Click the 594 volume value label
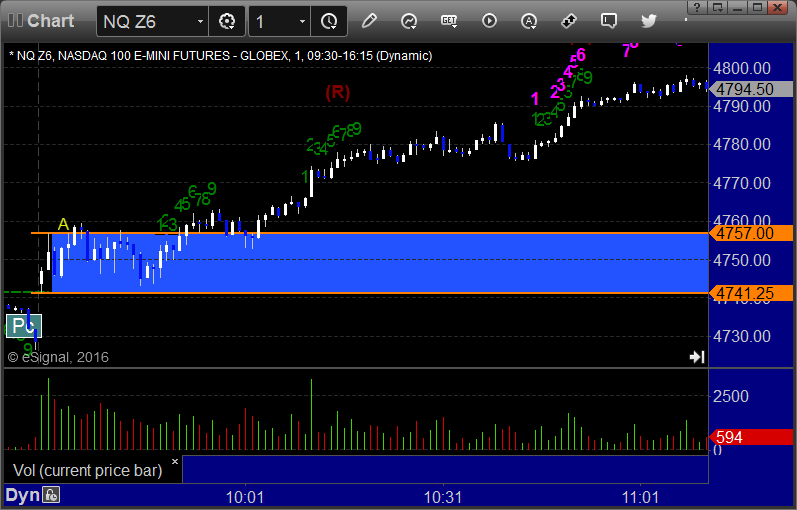 751,437
